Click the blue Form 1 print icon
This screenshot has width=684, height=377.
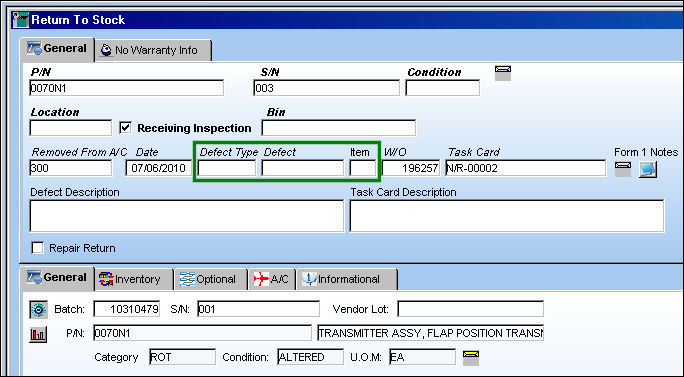pos(648,169)
